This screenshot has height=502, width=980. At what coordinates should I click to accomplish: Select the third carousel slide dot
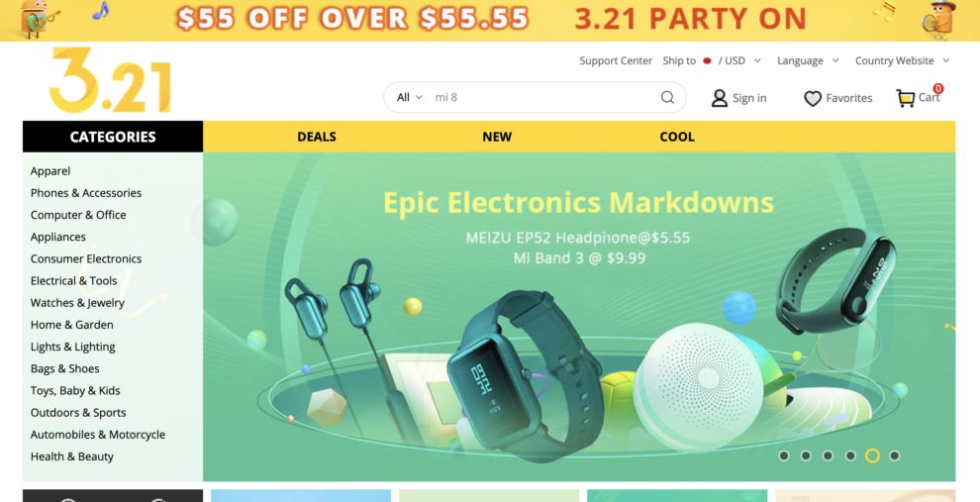pos(829,455)
